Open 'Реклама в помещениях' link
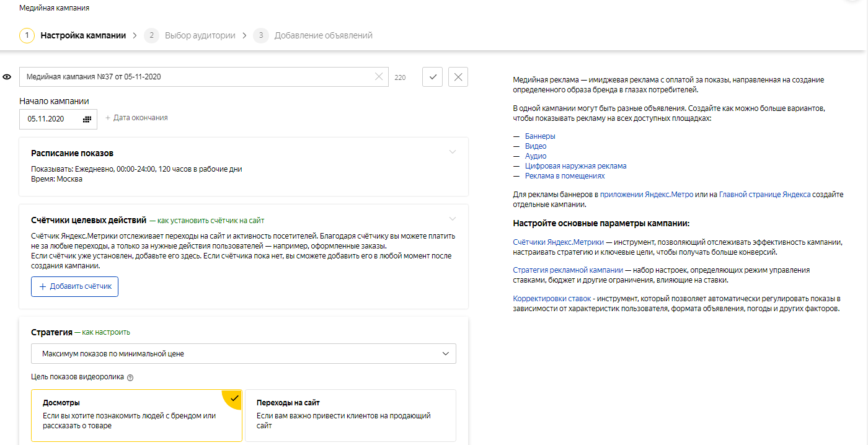This screenshot has width=868, height=445. pos(565,176)
